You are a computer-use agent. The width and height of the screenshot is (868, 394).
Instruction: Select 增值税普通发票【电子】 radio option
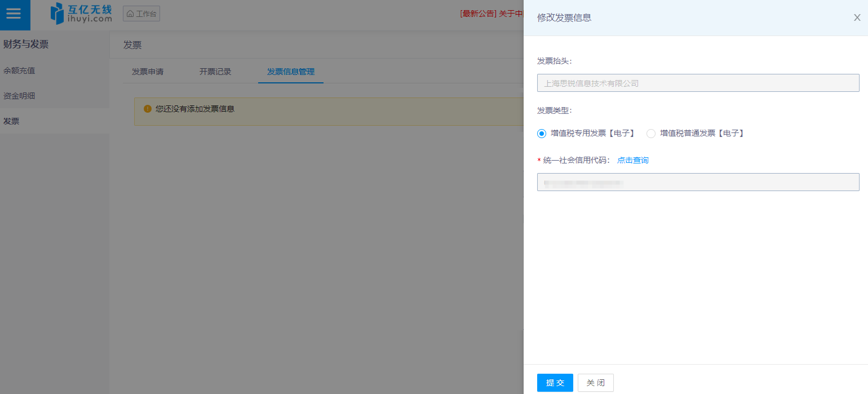point(651,134)
